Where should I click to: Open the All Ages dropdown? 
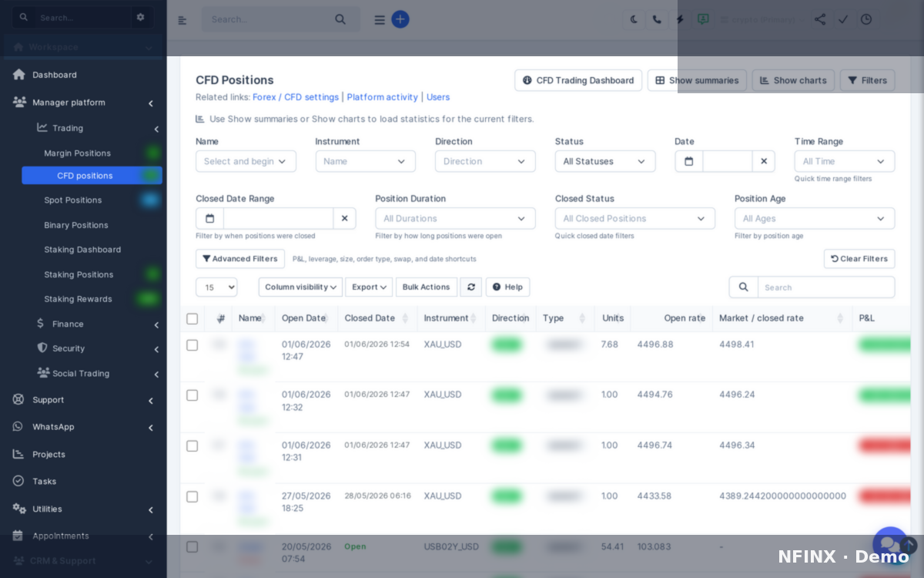coord(815,218)
